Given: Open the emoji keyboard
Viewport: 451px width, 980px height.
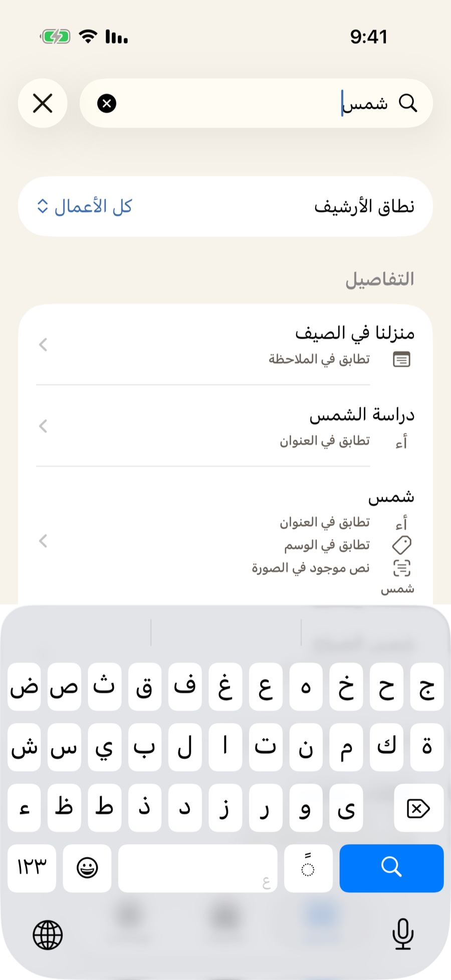Looking at the screenshot, I should click(87, 868).
